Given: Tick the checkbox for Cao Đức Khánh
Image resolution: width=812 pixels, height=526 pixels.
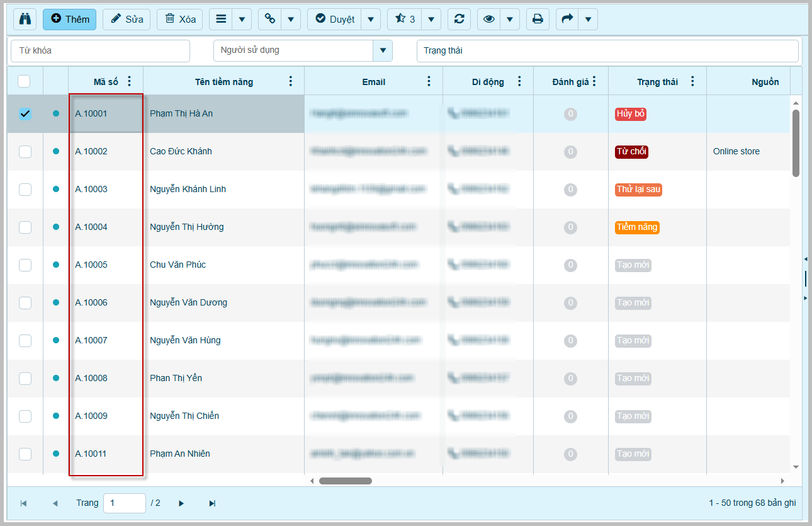Looking at the screenshot, I should click(x=25, y=151).
